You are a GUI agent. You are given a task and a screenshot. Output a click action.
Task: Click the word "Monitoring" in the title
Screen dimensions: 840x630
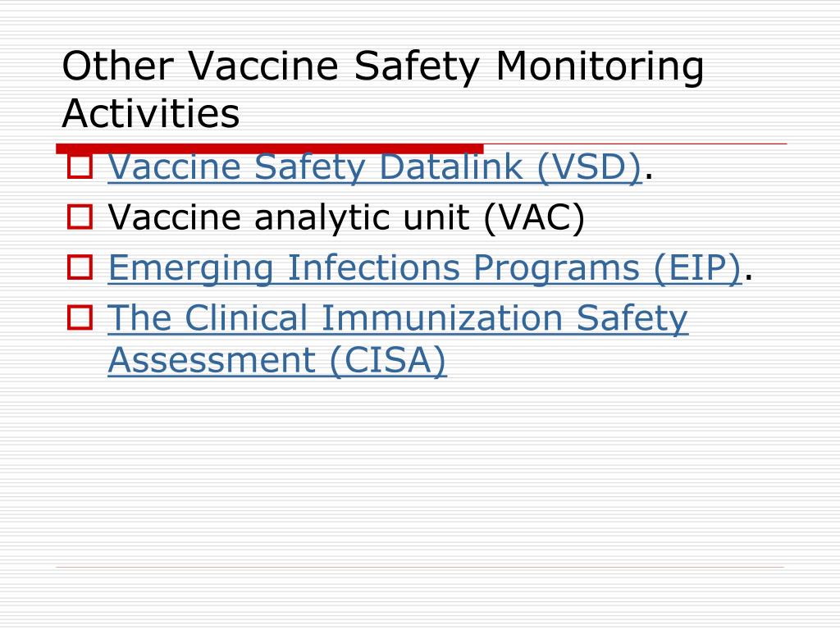(600, 66)
